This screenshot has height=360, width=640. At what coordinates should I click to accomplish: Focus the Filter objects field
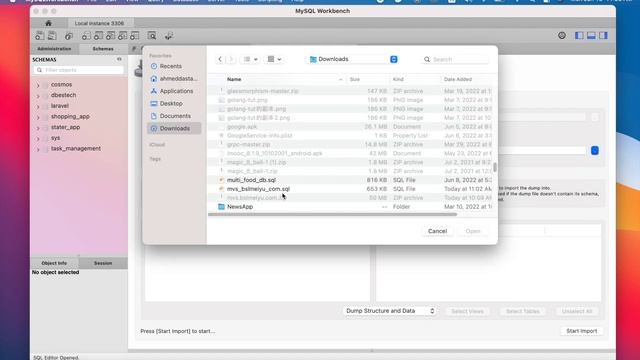pos(78,70)
